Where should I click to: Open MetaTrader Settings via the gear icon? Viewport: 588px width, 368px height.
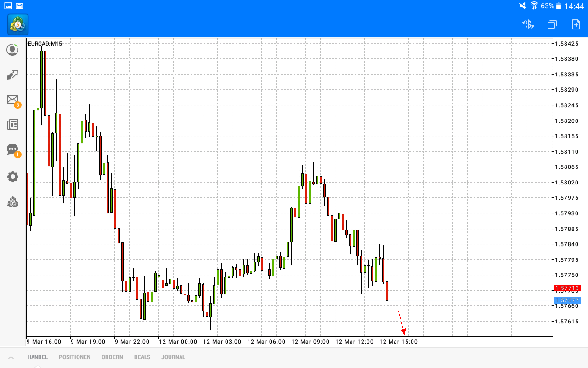(12, 177)
